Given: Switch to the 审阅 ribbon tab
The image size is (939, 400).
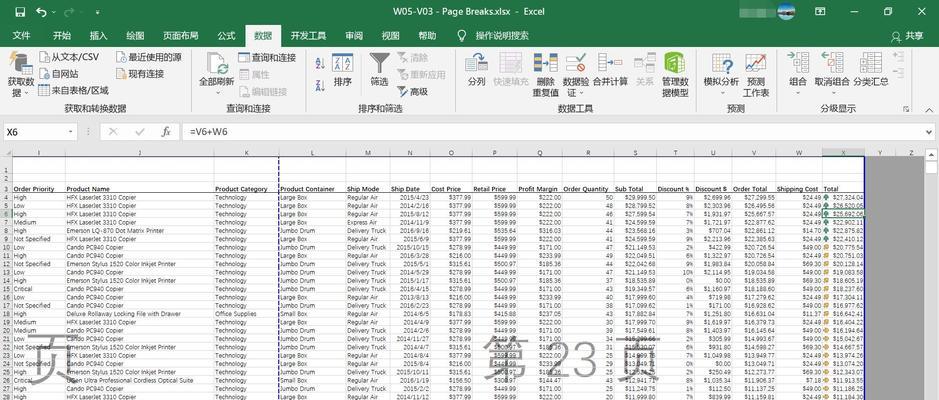Looking at the screenshot, I should 354,36.
